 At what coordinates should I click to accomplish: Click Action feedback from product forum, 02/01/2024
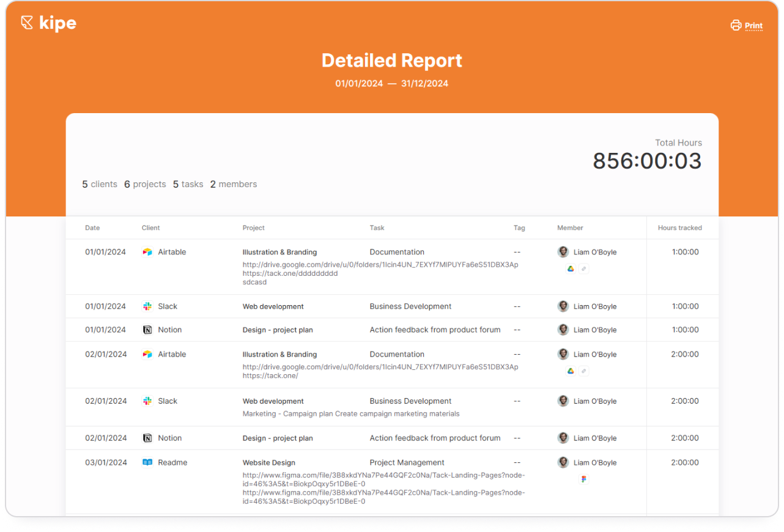(x=435, y=438)
